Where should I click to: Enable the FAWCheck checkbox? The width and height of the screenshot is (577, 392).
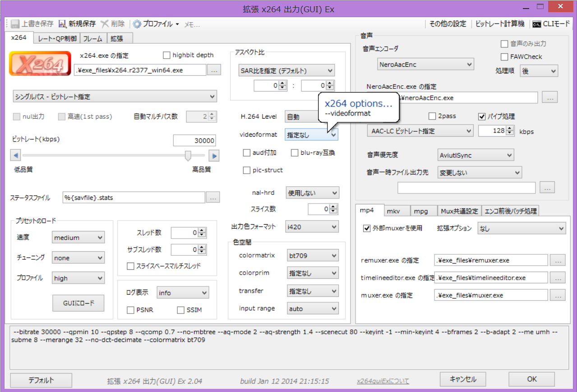[x=504, y=57]
